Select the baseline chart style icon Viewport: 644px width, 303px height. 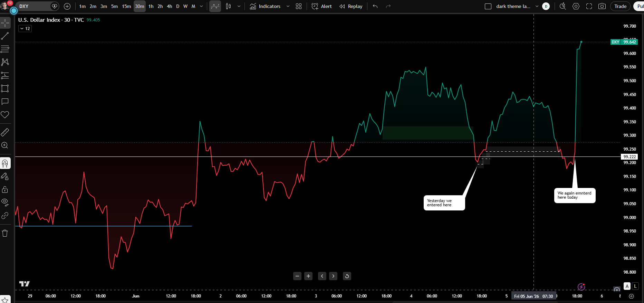pyautogui.click(x=215, y=6)
